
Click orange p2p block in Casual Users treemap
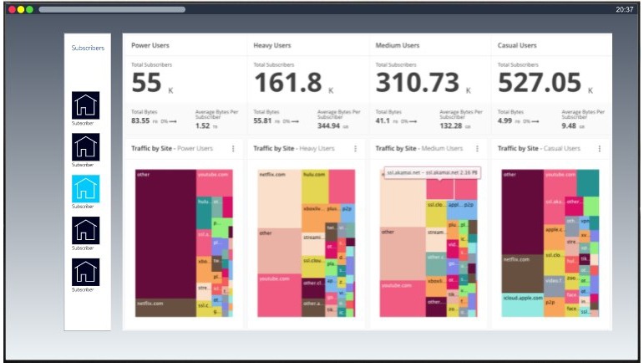pyautogui.click(x=554, y=306)
